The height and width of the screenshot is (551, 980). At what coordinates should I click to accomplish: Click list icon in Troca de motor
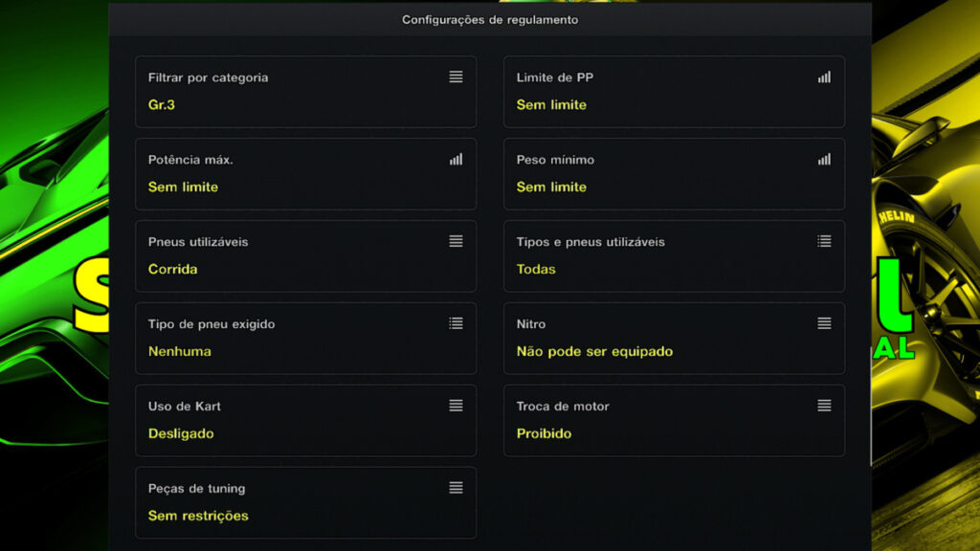(x=824, y=406)
